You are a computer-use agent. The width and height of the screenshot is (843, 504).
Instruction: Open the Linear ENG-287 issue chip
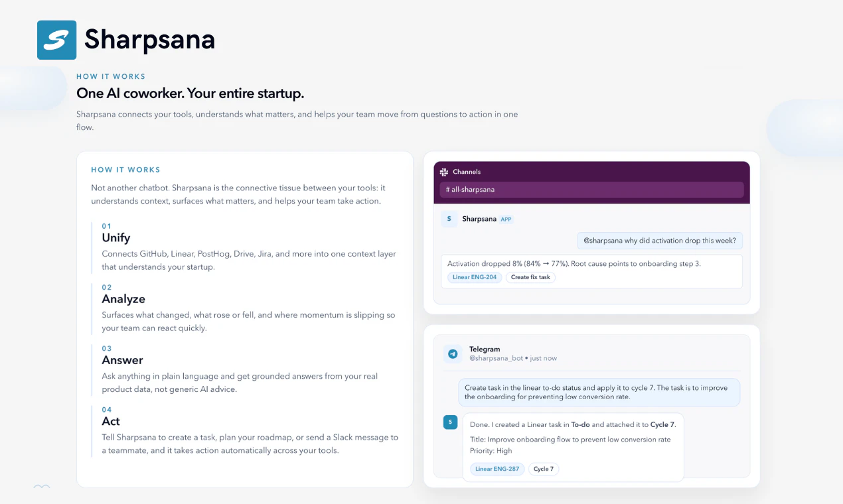(x=497, y=469)
